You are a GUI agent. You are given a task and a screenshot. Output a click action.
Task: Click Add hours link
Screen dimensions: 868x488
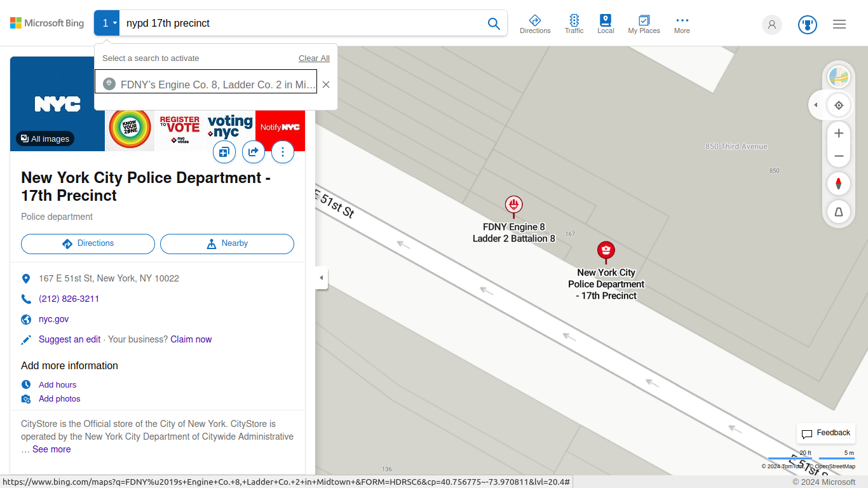pyautogui.click(x=57, y=384)
